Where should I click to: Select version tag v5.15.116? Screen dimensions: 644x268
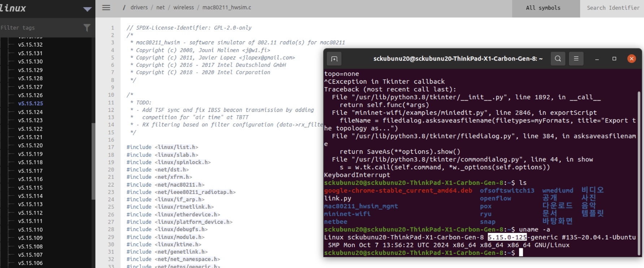click(x=30, y=179)
